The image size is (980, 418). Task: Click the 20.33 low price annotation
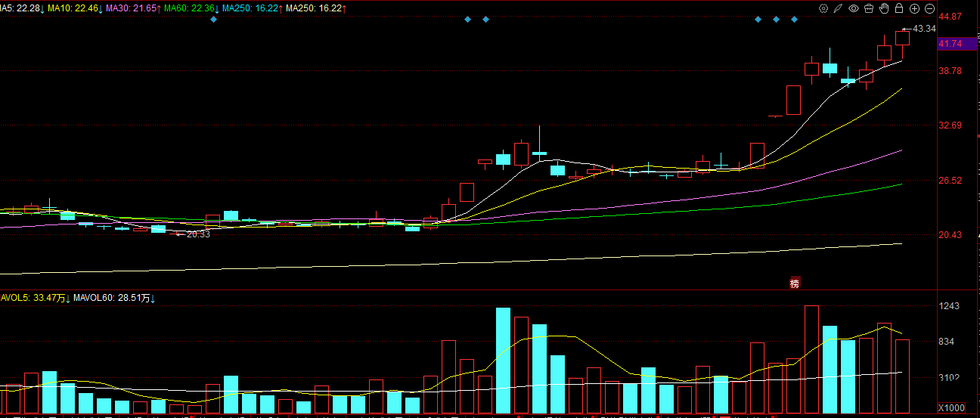tap(198, 234)
